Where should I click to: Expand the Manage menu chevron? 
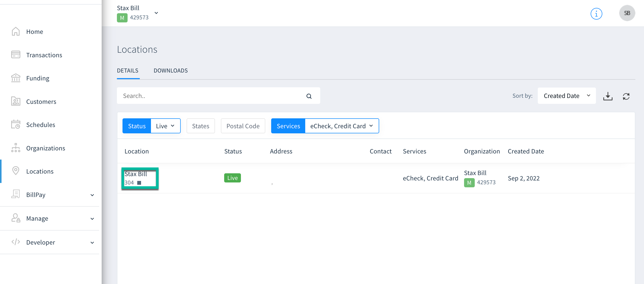(x=92, y=219)
